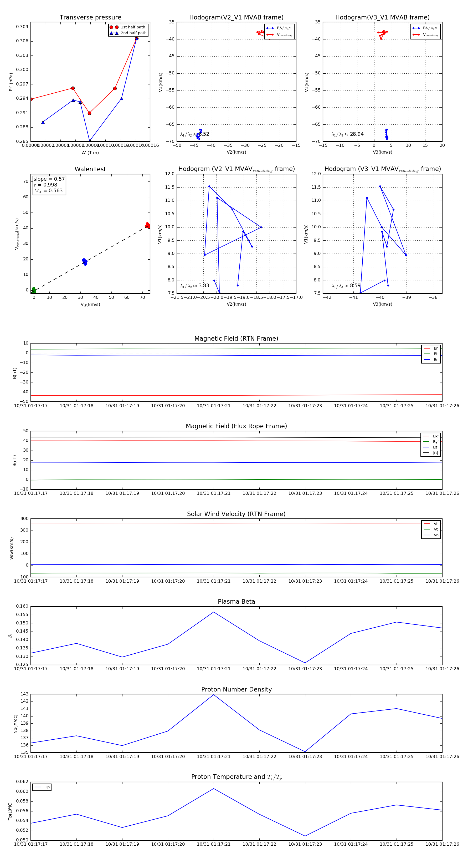Select the 'Tp' legend entry
The width and height of the screenshot is (473, 868).
coord(42,787)
